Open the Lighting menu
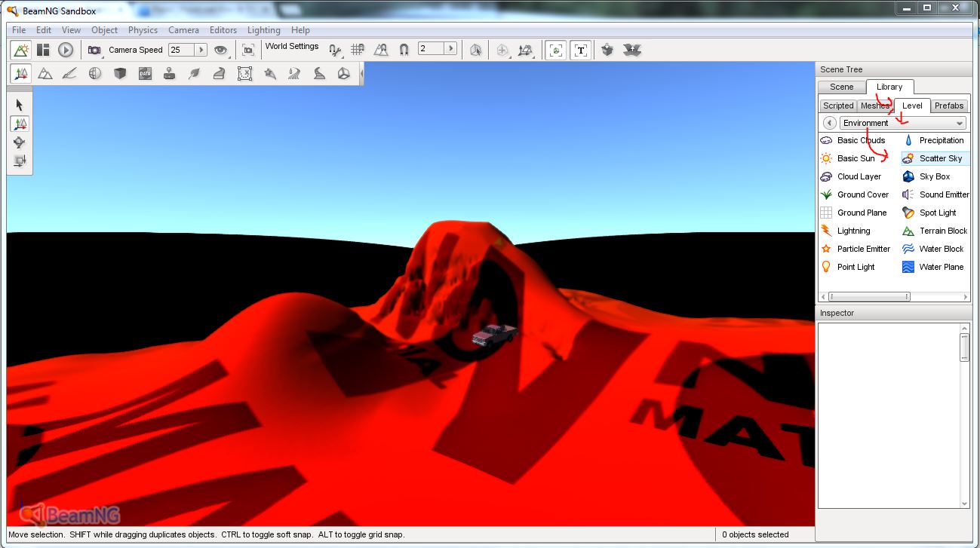Image resolution: width=980 pixels, height=548 pixels. pyautogui.click(x=264, y=30)
